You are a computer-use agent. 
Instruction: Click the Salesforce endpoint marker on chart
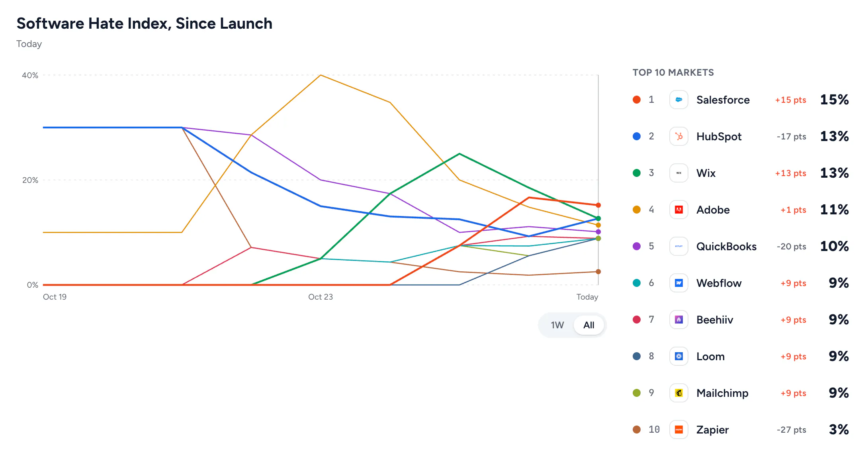pyautogui.click(x=598, y=205)
